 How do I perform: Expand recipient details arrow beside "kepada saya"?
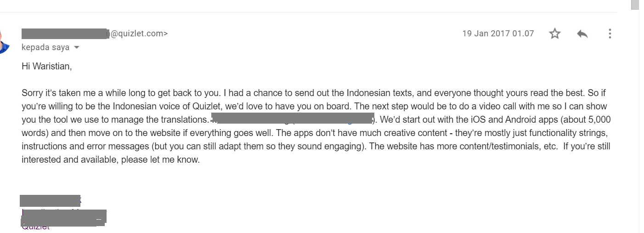point(77,47)
